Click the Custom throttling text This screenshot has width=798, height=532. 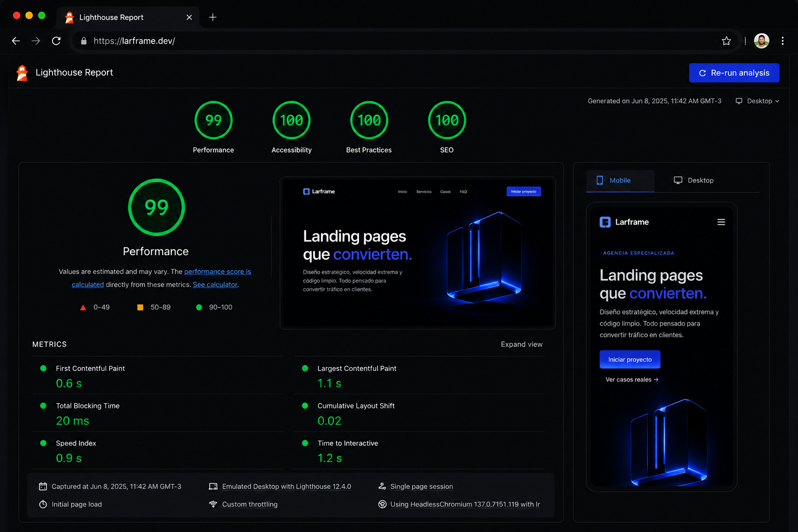[250, 504]
